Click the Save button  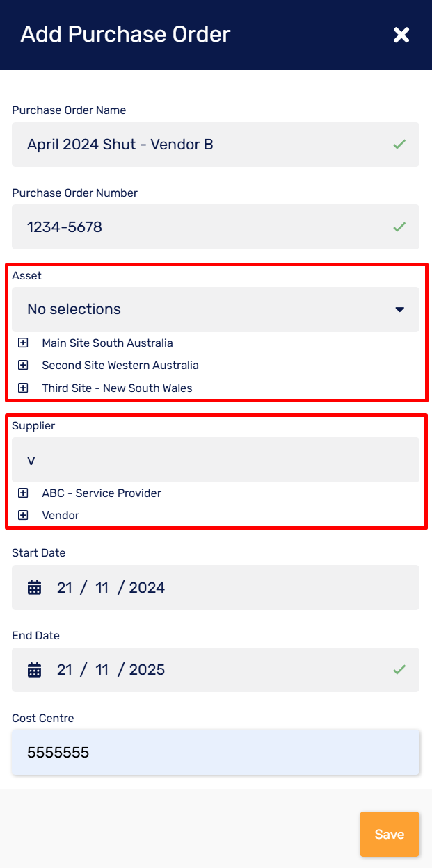[389, 834]
